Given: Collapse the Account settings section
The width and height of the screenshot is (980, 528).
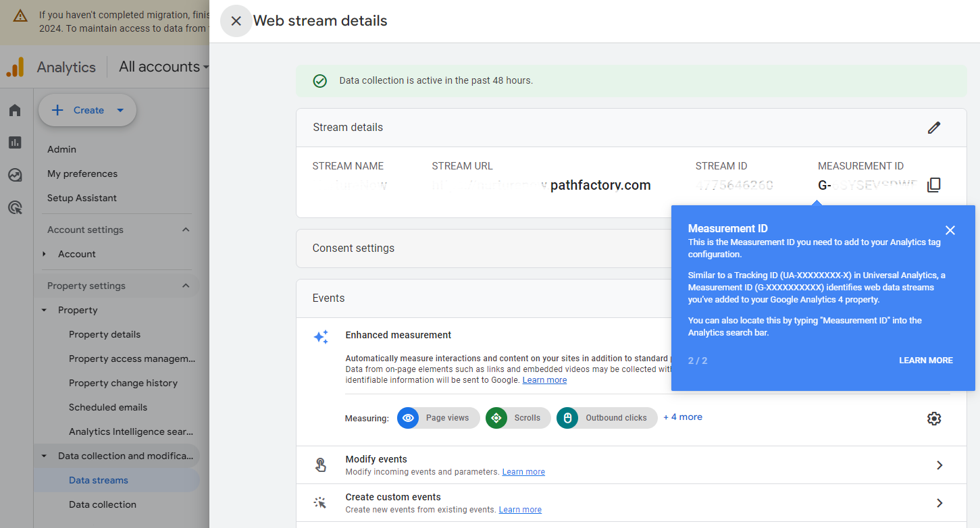Looking at the screenshot, I should pyautogui.click(x=186, y=230).
